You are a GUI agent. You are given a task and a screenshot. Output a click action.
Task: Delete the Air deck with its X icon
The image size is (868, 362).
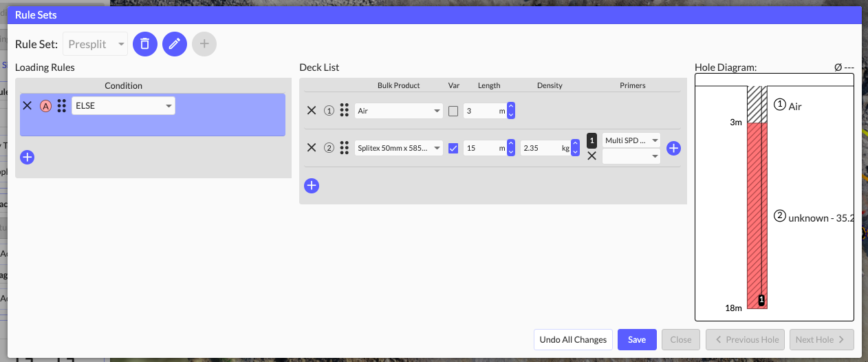312,110
